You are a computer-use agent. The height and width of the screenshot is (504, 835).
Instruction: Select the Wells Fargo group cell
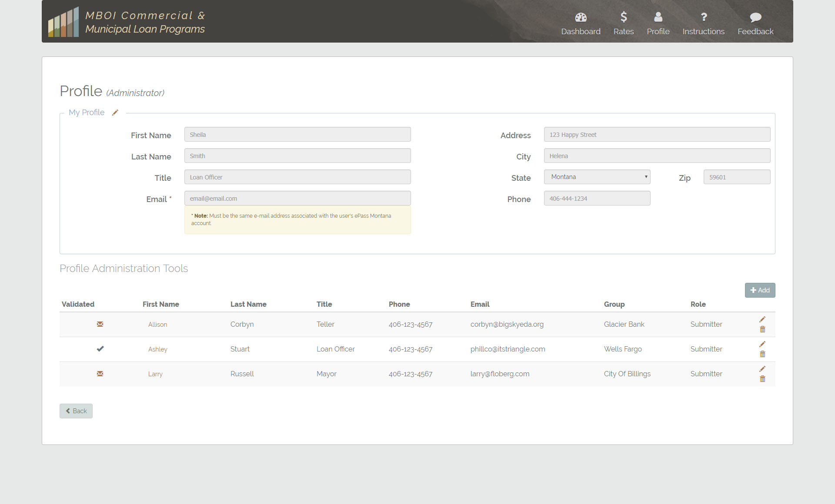(x=623, y=349)
